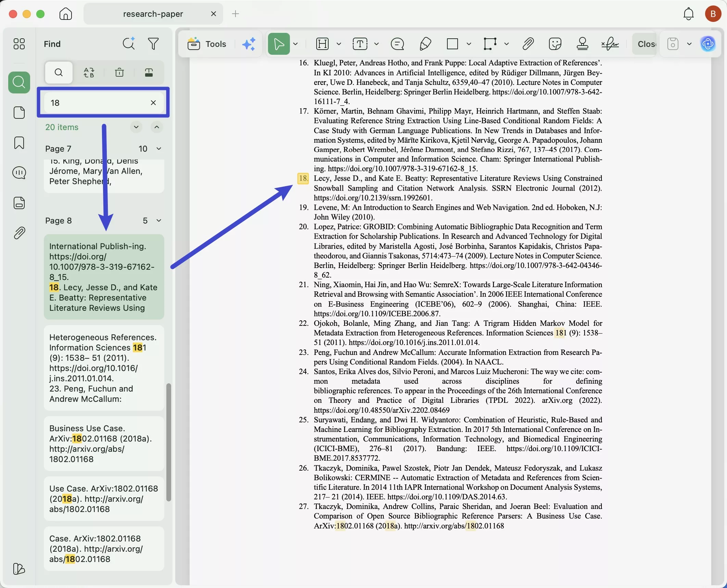The height and width of the screenshot is (588, 727).
Task: Click the AI search icon next to Find
Action: (129, 43)
